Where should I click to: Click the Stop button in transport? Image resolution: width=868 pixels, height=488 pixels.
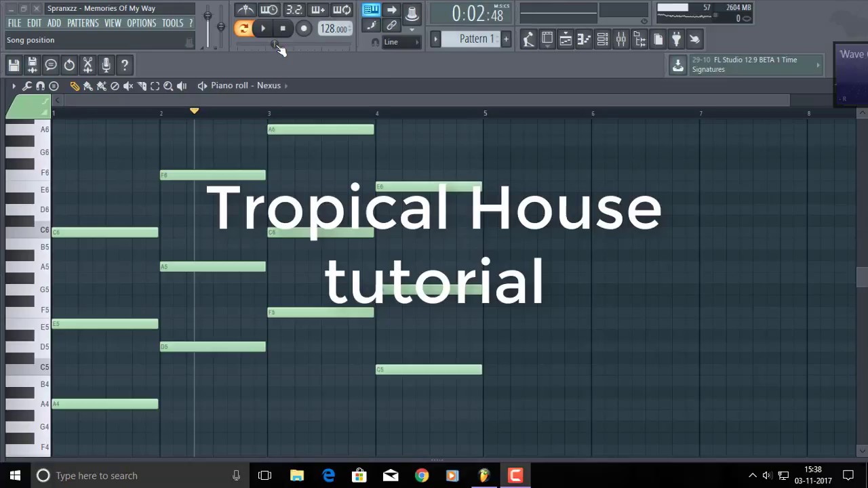283,28
